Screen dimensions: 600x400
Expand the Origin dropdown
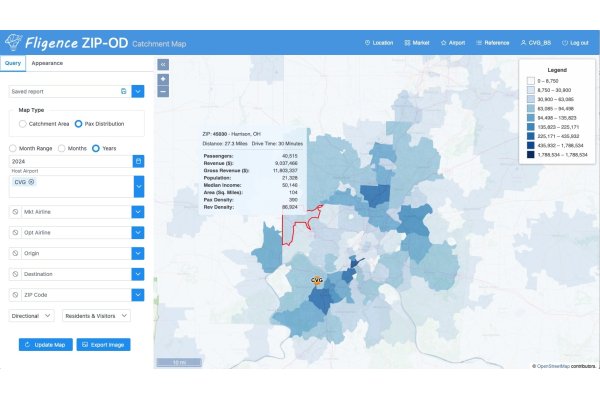pos(138,253)
